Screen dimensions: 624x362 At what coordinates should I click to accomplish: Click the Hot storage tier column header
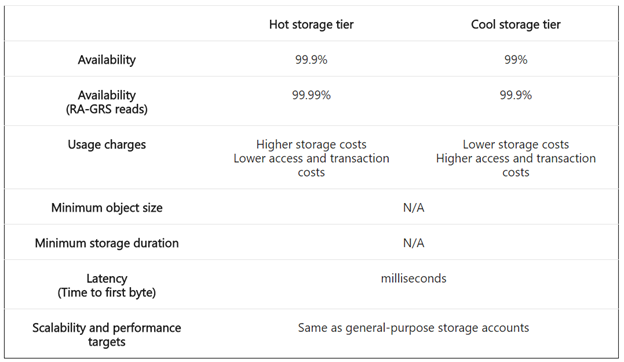(311, 25)
